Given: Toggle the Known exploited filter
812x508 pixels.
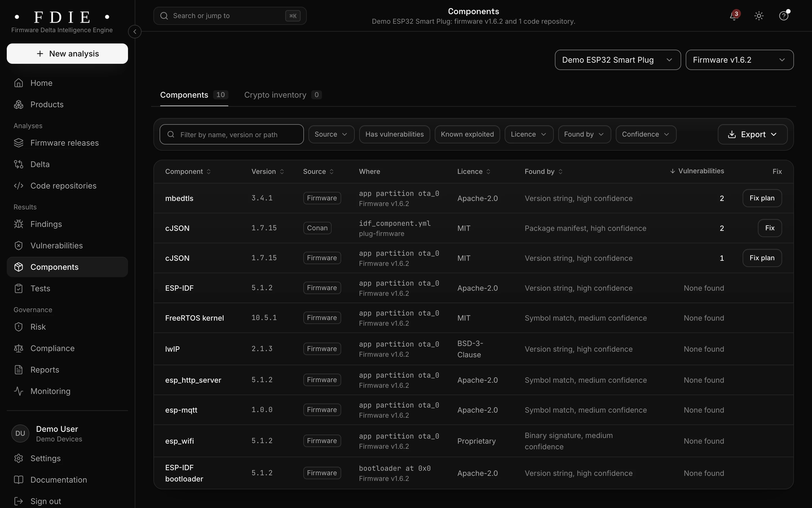Looking at the screenshot, I should coord(467,134).
